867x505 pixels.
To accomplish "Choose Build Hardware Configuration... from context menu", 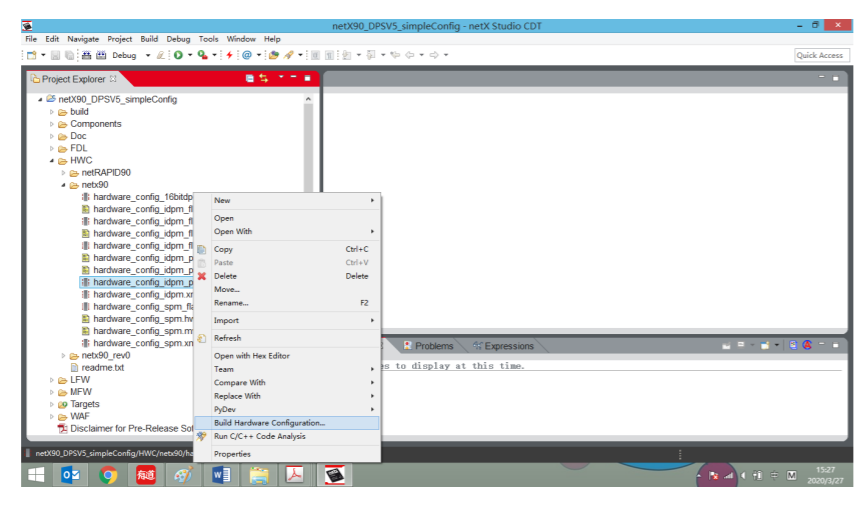I will (287, 423).
